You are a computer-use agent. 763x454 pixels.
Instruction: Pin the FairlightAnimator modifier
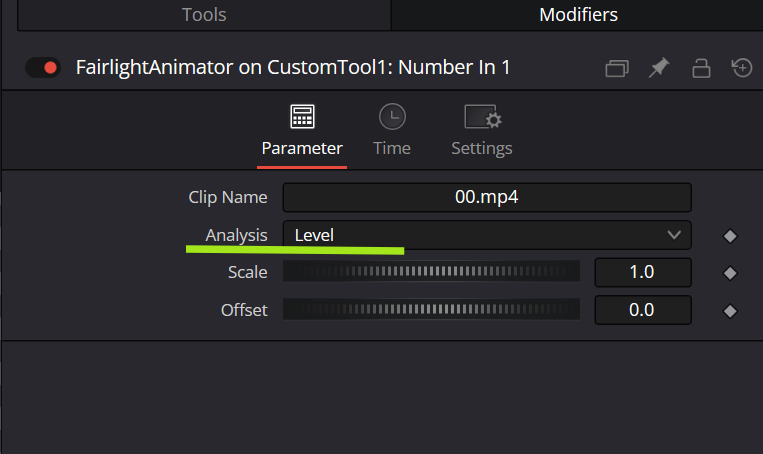[x=659, y=68]
